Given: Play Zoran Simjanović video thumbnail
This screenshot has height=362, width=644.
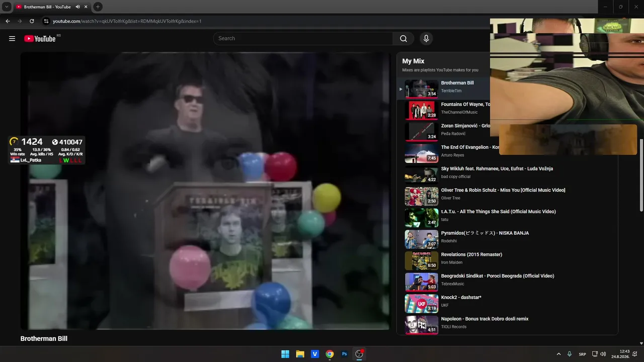Looking at the screenshot, I should pos(422,132).
